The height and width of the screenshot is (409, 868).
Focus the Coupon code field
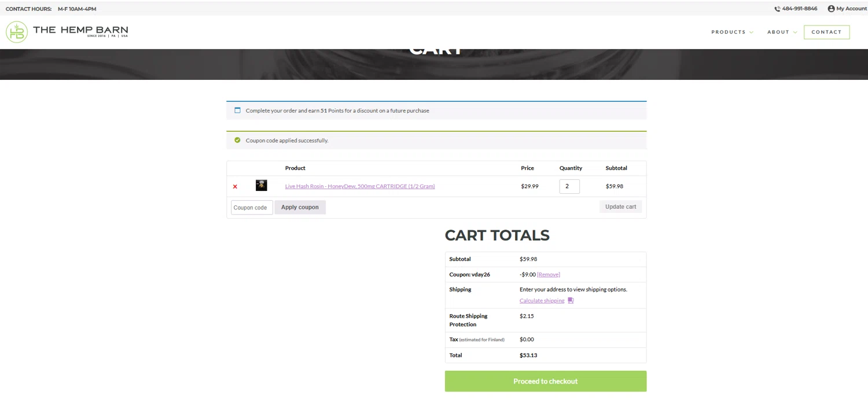tap(252, 207)
